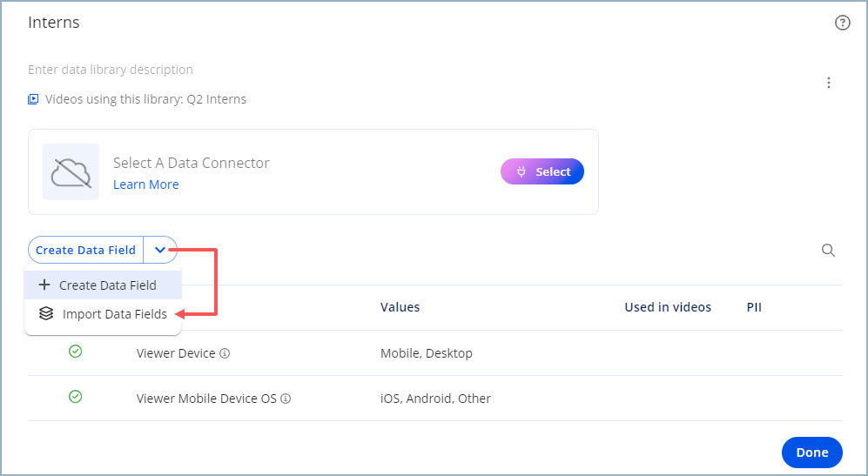Open the three-dot more options menu
This screenshot has height=476, width=868.
[829, 83]
